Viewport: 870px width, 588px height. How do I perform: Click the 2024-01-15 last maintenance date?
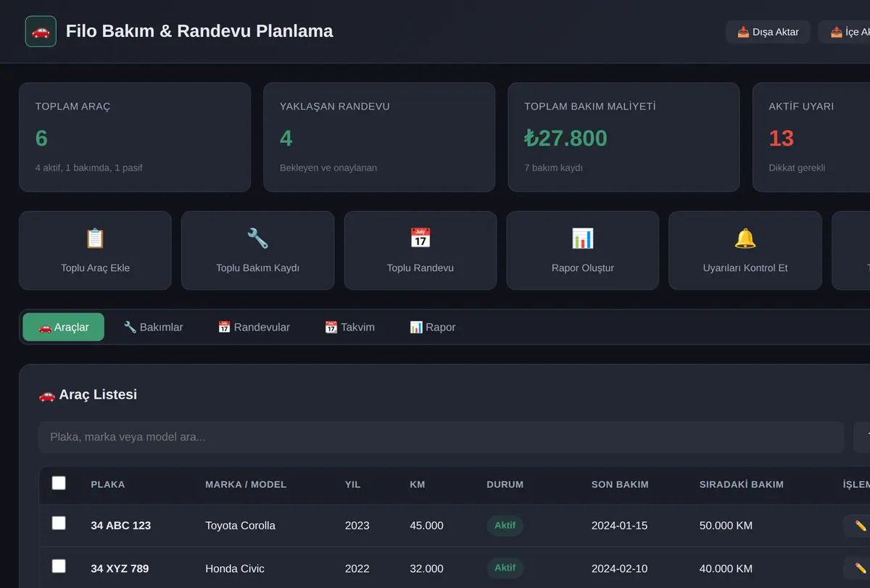pos(620,526)
